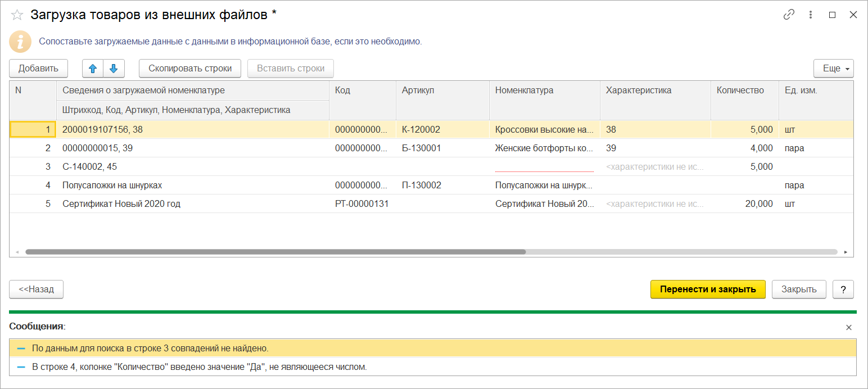Expand the Еще dropdown menu
Image resolution: width=868 pixels, height=389 pixels.
pyautogui.click(x=833, y=69)
